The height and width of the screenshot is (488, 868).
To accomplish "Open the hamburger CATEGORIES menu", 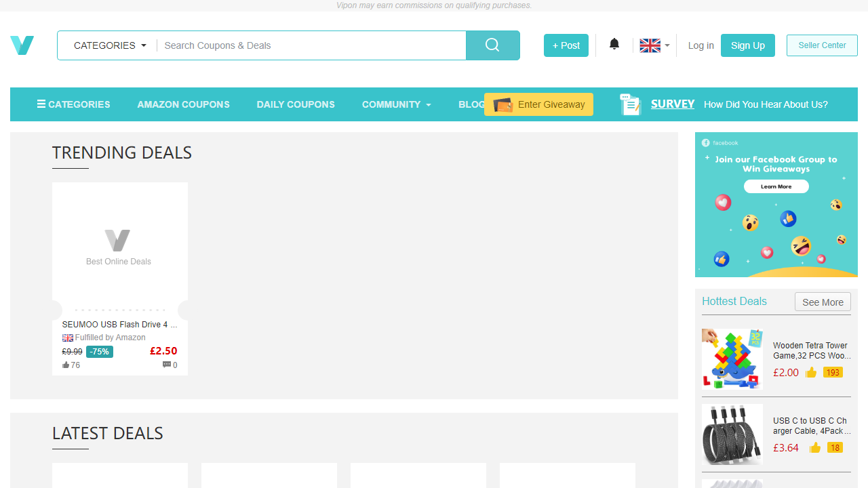I will click(x=73, y=104).
